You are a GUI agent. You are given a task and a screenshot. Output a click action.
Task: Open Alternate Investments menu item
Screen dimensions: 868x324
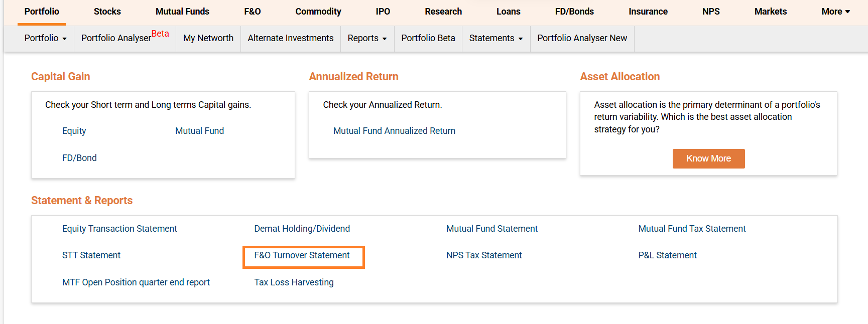(x=290, y=38)
